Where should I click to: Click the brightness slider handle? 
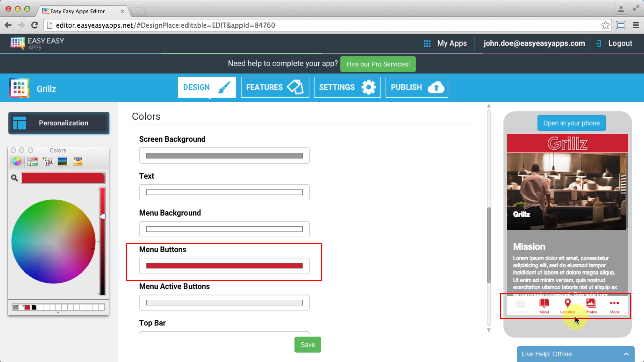point(103,217)
